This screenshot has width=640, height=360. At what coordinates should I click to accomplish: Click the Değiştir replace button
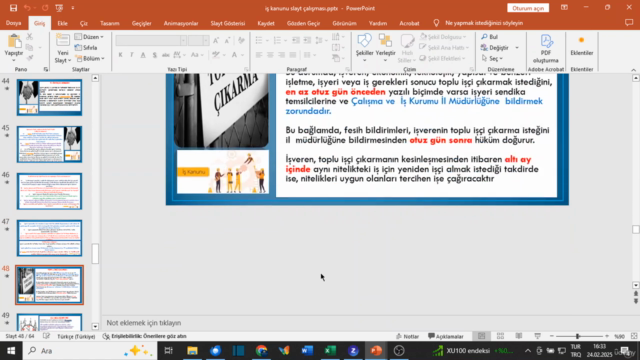(x=495, y=48)
